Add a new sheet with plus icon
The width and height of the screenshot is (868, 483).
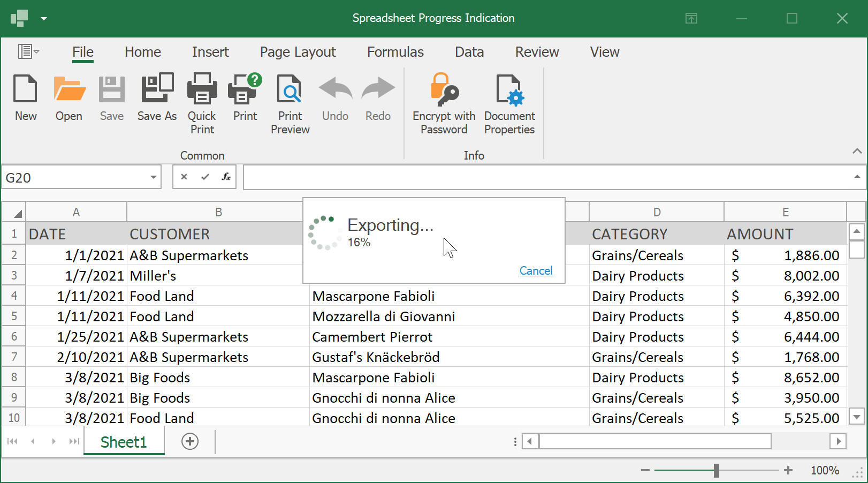(190, 441)
